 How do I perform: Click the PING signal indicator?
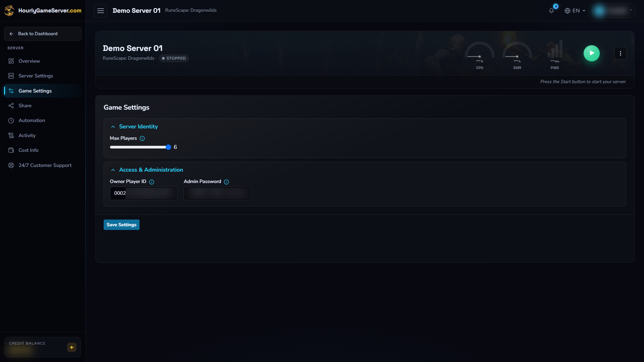pos(555,55)
